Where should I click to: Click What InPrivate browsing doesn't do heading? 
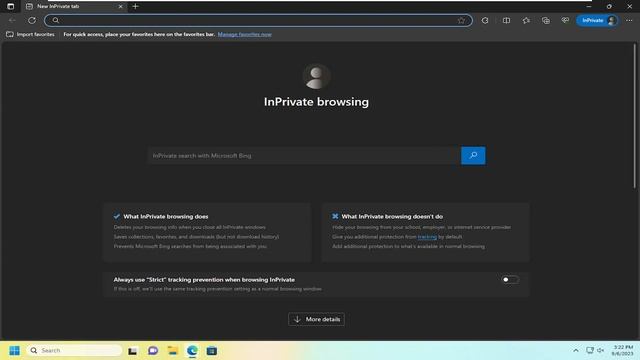392,216
